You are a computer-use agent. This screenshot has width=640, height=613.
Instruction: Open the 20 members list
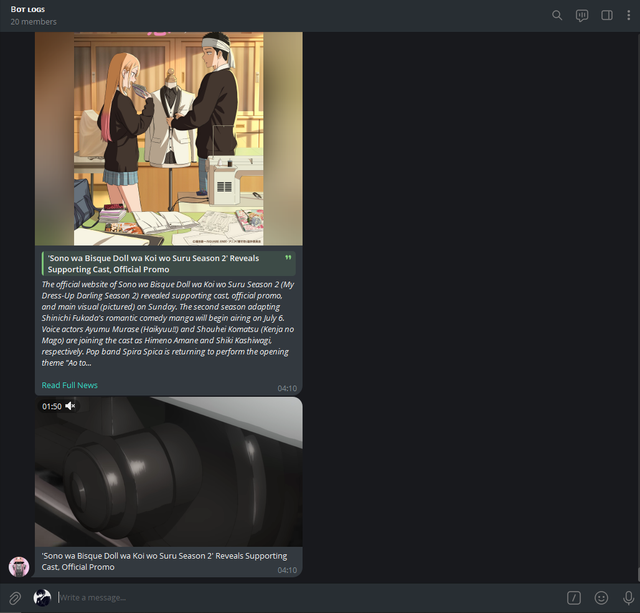[33, 22]
